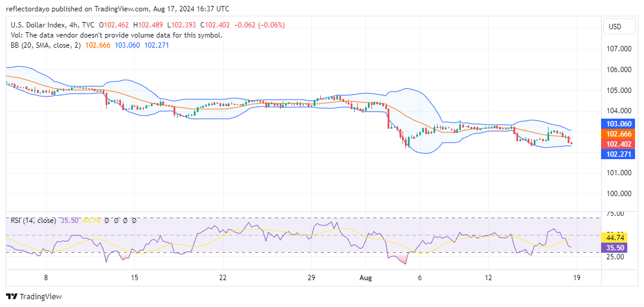Select the RSI (14, close) indicator label
The width and height of the screenshot is (644, 307).
pos(33,221)
